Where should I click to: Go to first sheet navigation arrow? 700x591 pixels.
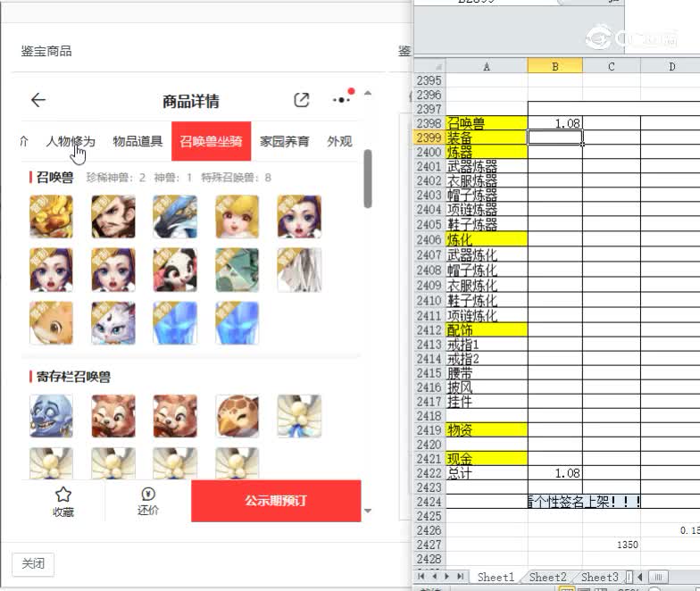point(421,577)
